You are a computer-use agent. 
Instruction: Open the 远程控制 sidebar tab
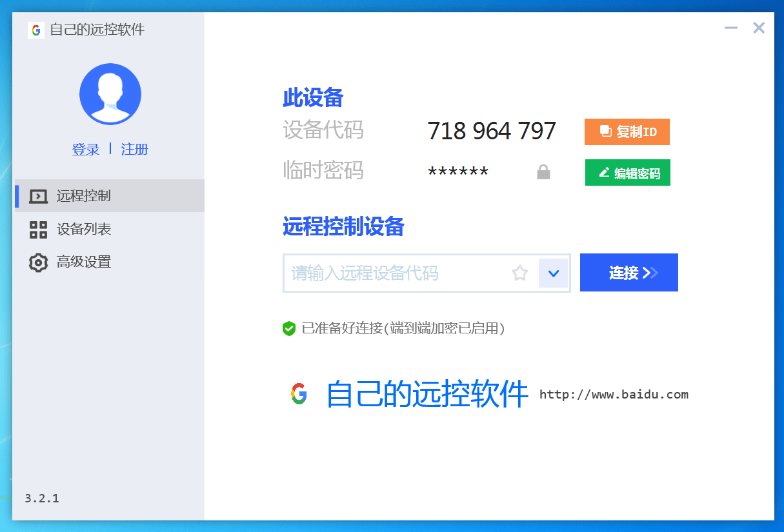(108, 195)
